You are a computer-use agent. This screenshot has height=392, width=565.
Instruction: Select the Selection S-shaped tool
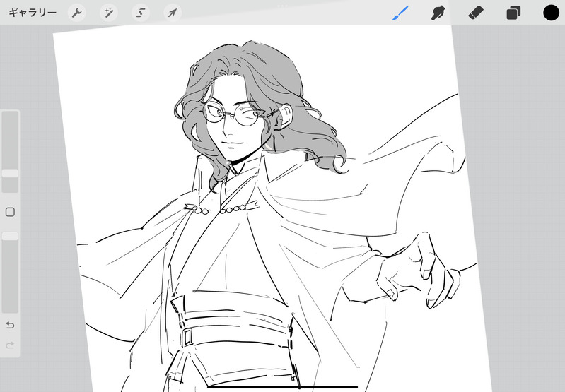click(141, 13)
